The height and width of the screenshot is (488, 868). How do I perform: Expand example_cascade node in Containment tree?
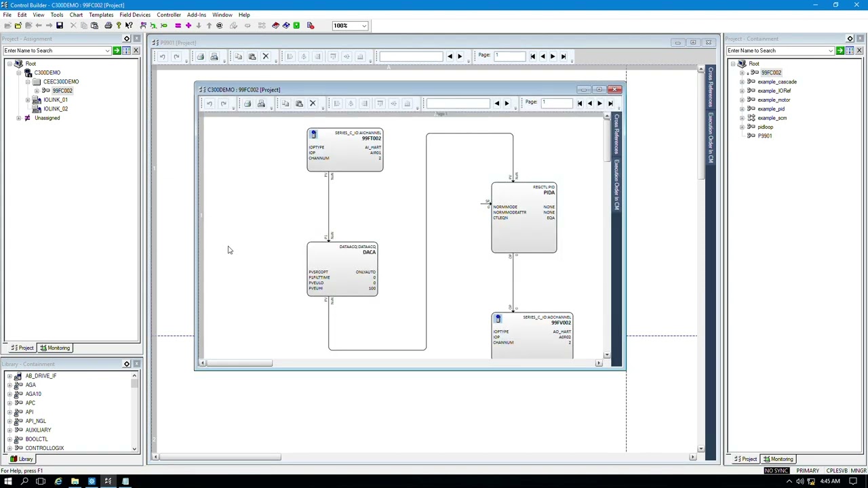point(742,82)
